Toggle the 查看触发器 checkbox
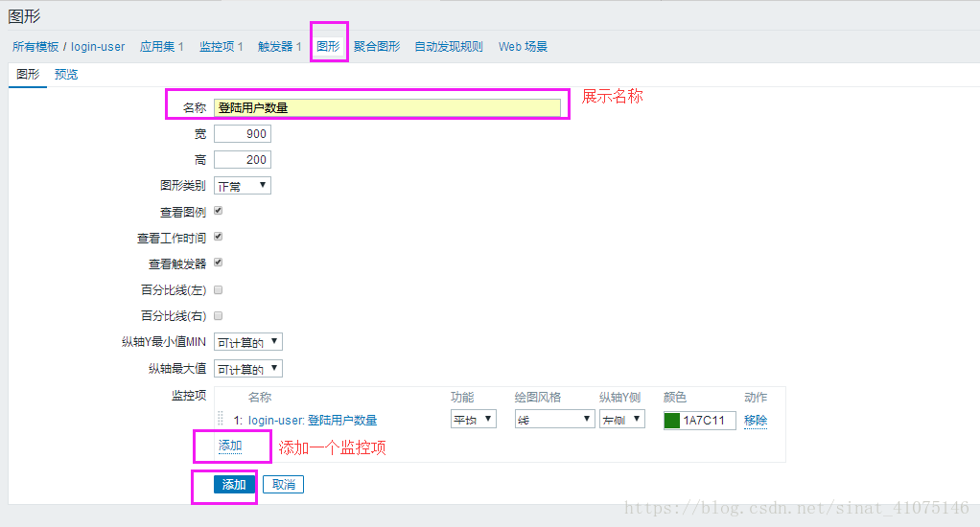980x527 pixels. pos(218,263)
